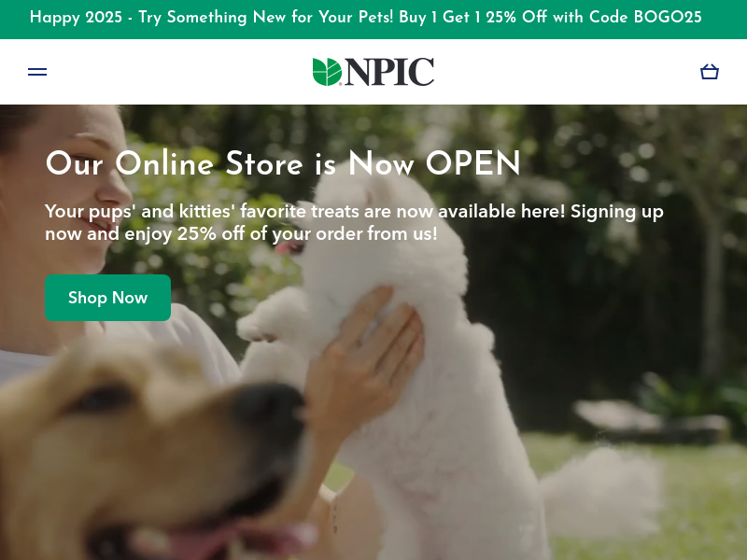Open the shopping basket icon
This screenshot has height=560, width=747.
[710, 72]
